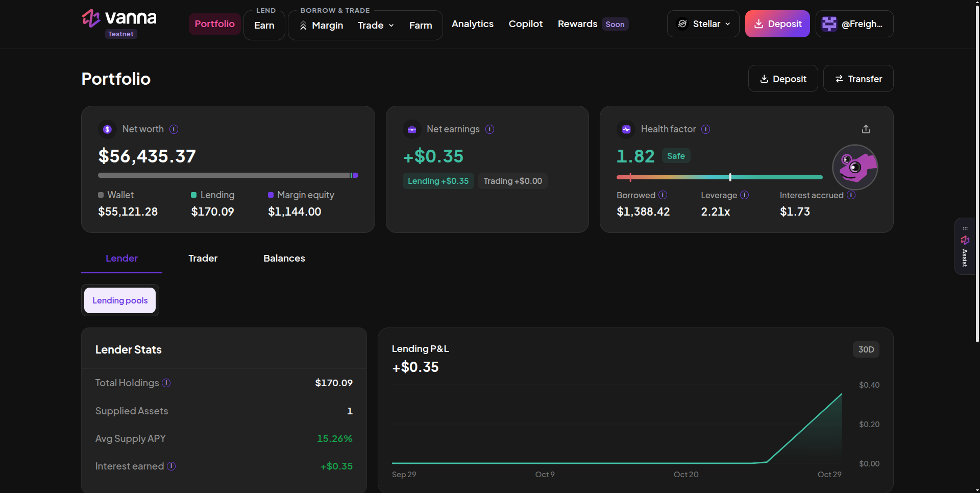Click the $55,121.28 wallet value
This screenshot has width=980, height=493.
tap(128, 212)
